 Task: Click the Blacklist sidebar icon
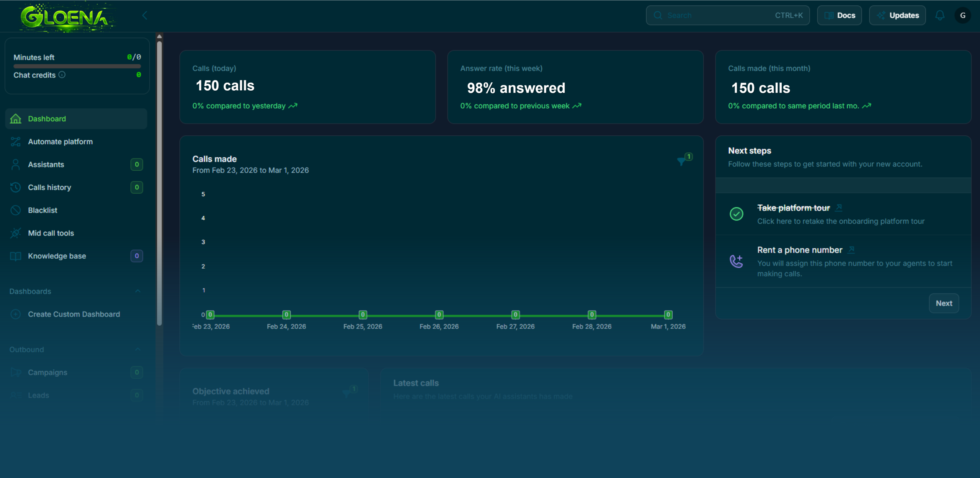tap(15, 210)
